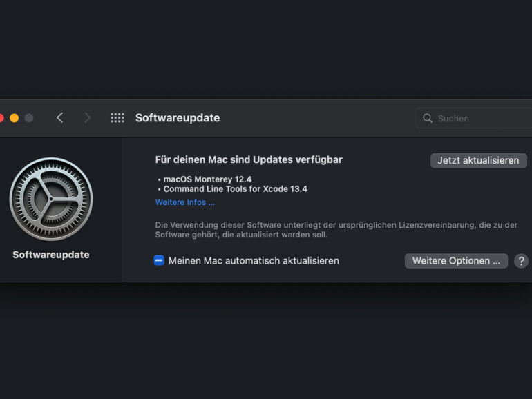Select the 'macOS Monterey 12.4' update entry
The height and width of the screenshot is (399, 532).
click(207, 179)
